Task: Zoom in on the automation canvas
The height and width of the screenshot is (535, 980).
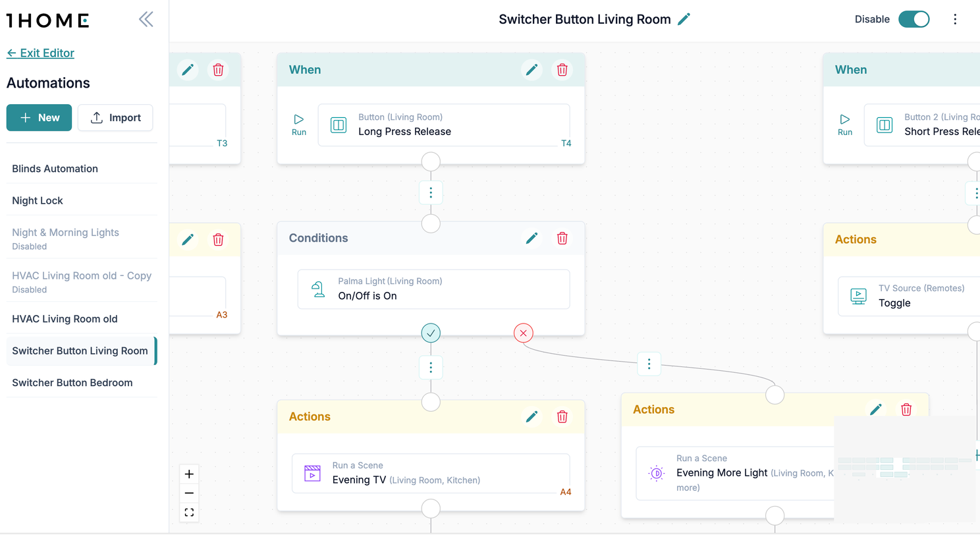Action: coord(189,474)
